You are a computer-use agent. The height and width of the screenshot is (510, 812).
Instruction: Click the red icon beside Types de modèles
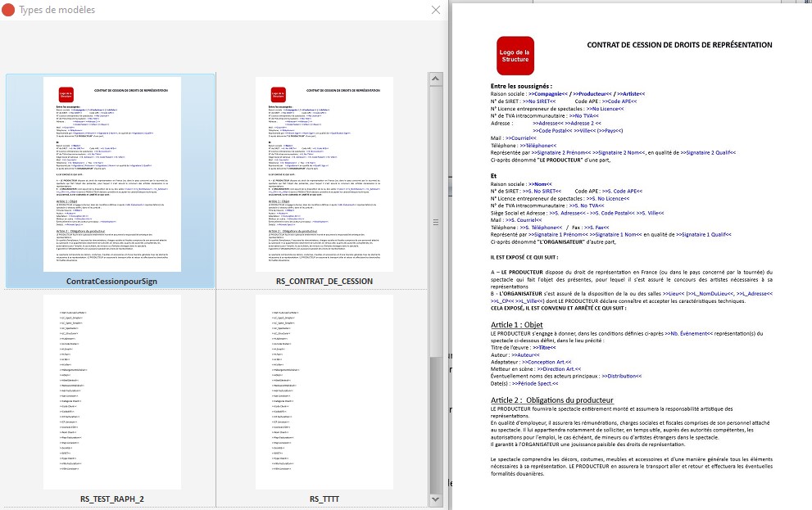tap(9, 10)
